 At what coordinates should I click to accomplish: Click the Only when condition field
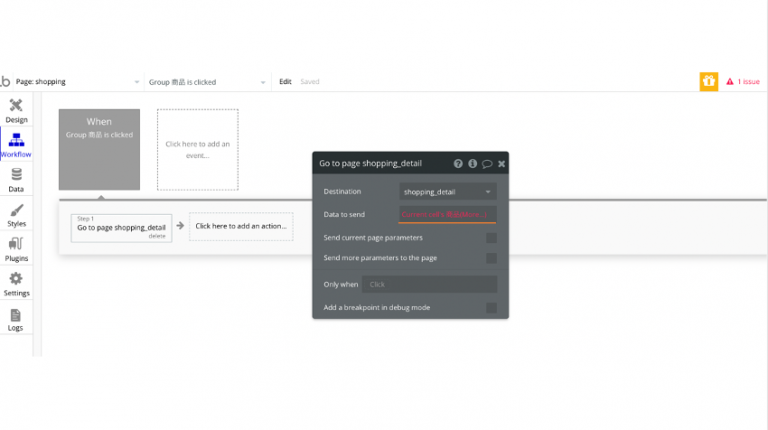[x=429, y=284]
